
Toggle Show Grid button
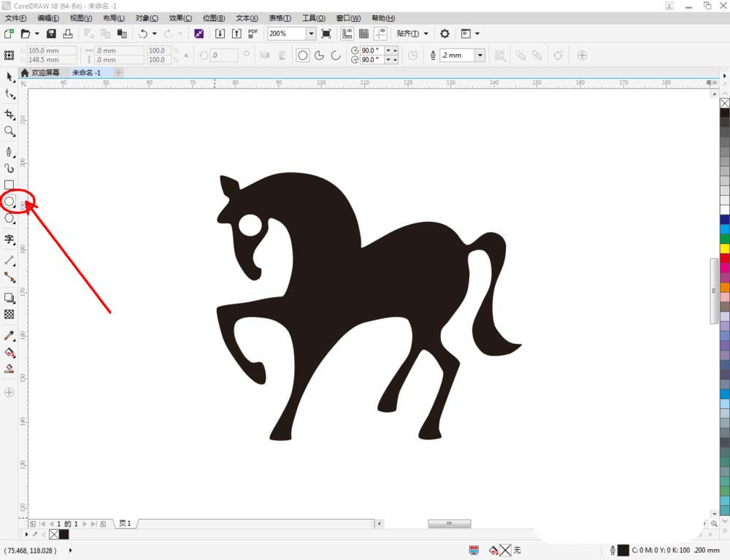click(x=364, y=34)
